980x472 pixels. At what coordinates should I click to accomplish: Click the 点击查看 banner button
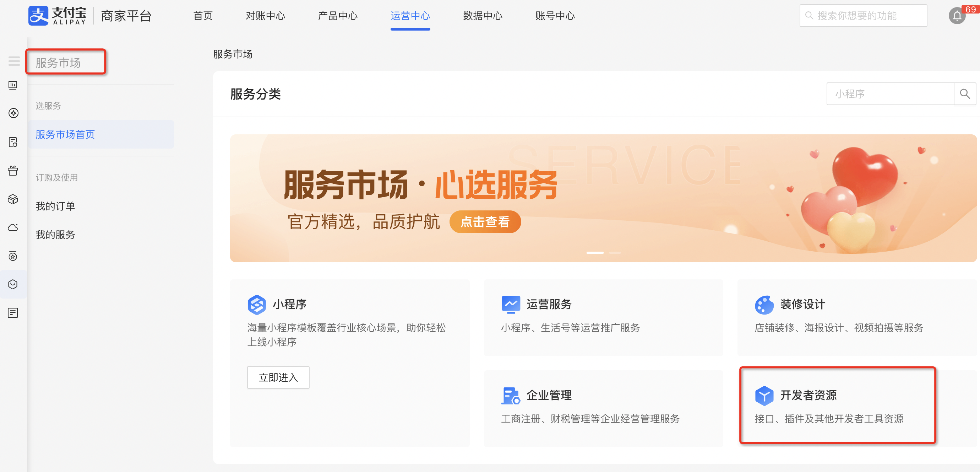point(485,222)
